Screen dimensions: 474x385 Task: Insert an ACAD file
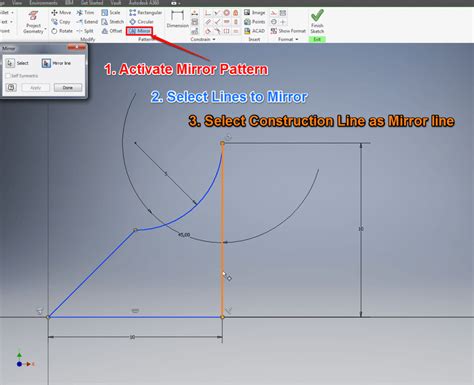click(x=254, y=31)
